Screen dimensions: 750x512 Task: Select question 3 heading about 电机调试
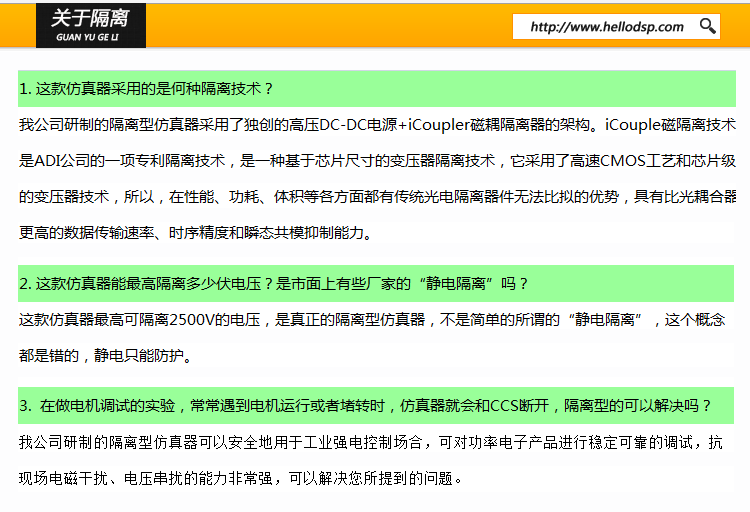click(376, 405)
